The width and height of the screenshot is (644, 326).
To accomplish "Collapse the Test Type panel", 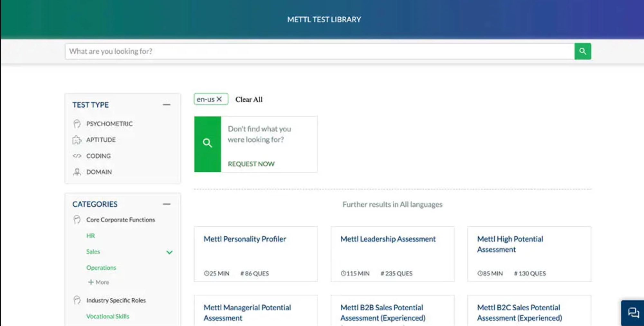I will [x=167, y=105].
